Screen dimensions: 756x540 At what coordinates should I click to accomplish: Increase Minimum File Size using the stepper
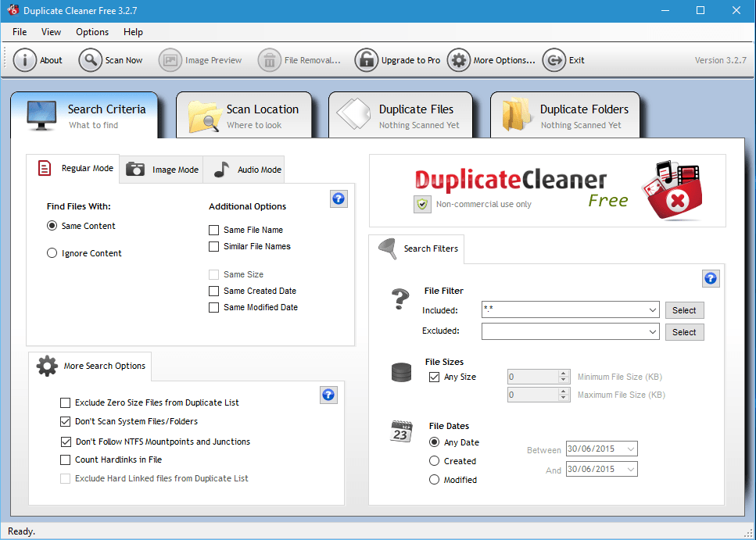[x=563, y=374]
